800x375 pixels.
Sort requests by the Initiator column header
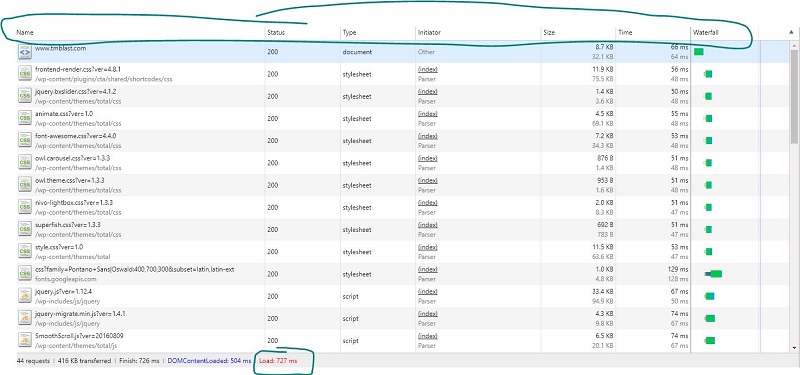(429, 32)
